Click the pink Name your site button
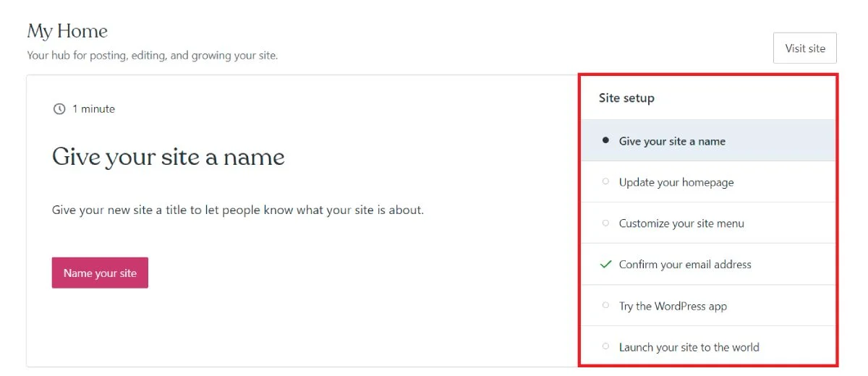Screen dimensions: 868x376 (100, 273)
